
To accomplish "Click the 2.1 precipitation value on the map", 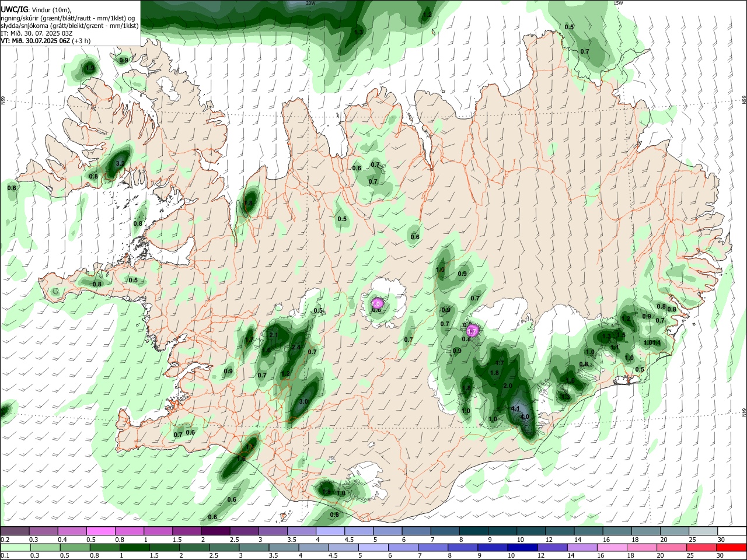I will coord(274,335).
